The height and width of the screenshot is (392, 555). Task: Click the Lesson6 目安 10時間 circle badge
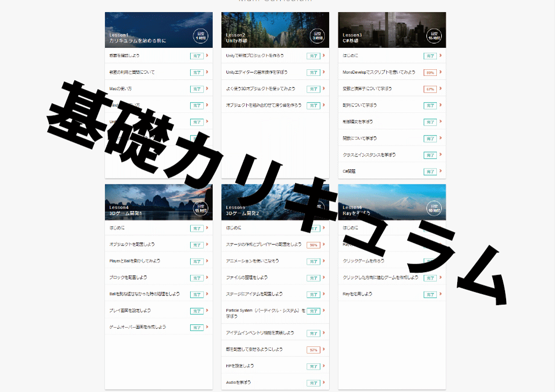coord(434,208)
